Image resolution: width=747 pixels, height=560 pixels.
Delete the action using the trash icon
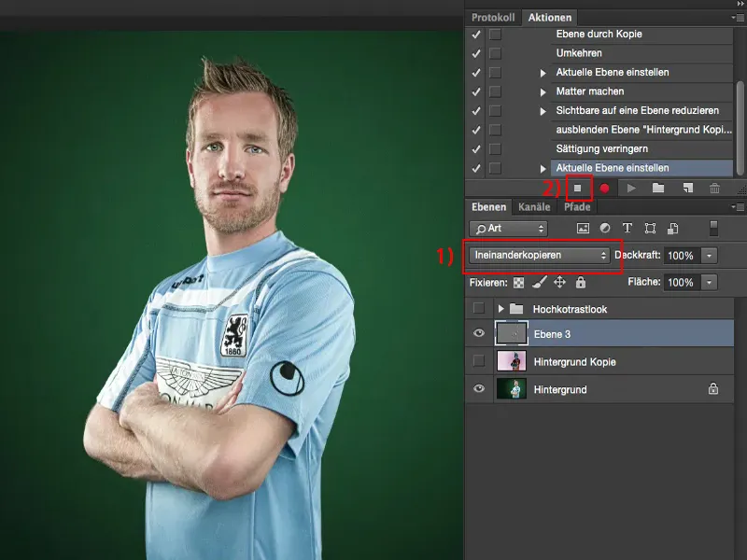point(714,189)
